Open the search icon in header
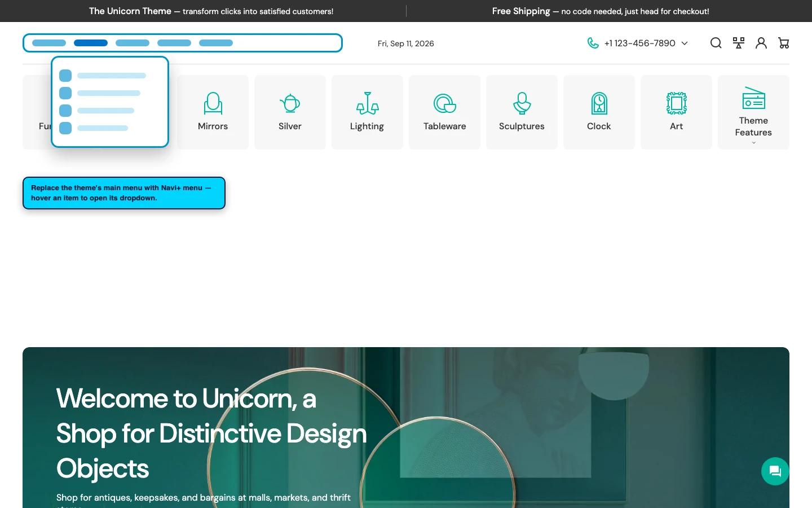Viewport: 812px width, 508px height. click(716, 43)
